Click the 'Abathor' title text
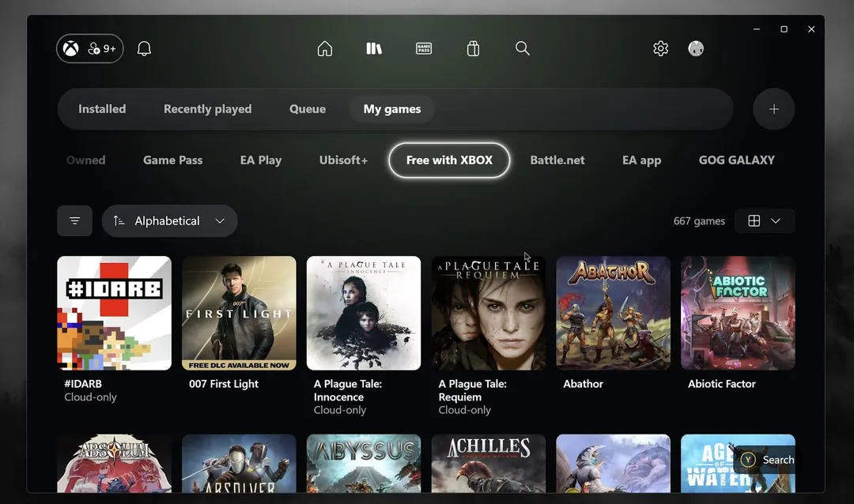The width and height of the screenshot is (854, 504). (x=583, y=384)
